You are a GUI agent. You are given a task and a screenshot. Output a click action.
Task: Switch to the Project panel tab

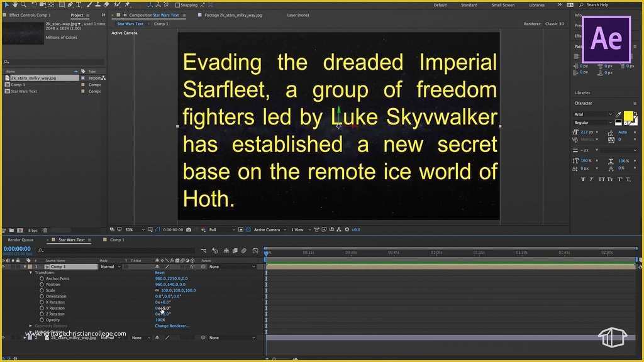(77, 15)
